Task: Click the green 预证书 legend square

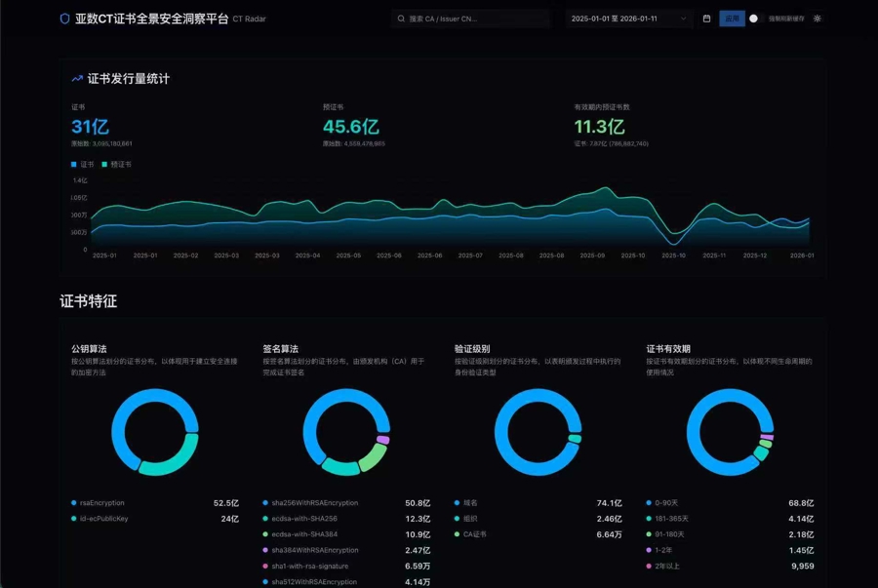Action: point(104,165)
